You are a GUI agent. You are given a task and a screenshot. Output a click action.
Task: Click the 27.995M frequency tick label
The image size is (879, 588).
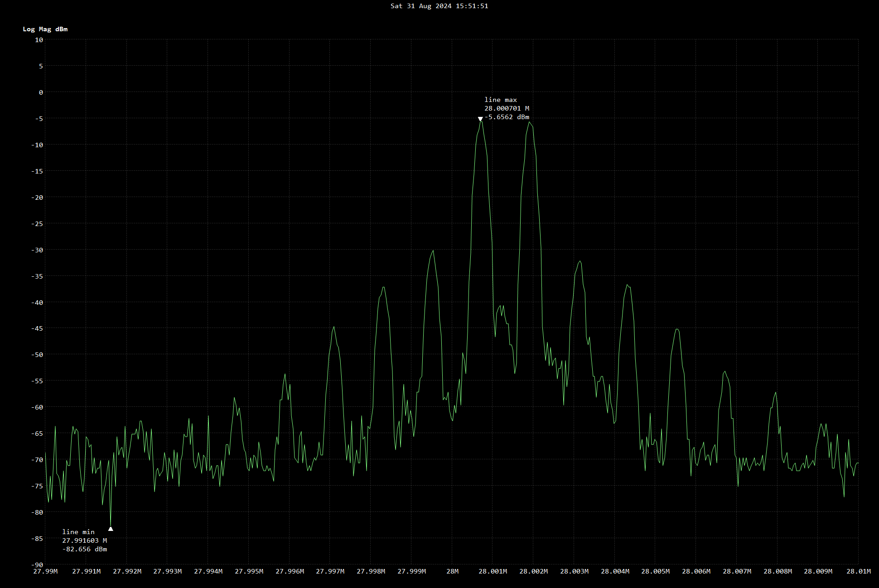click(x=249, y=571)
